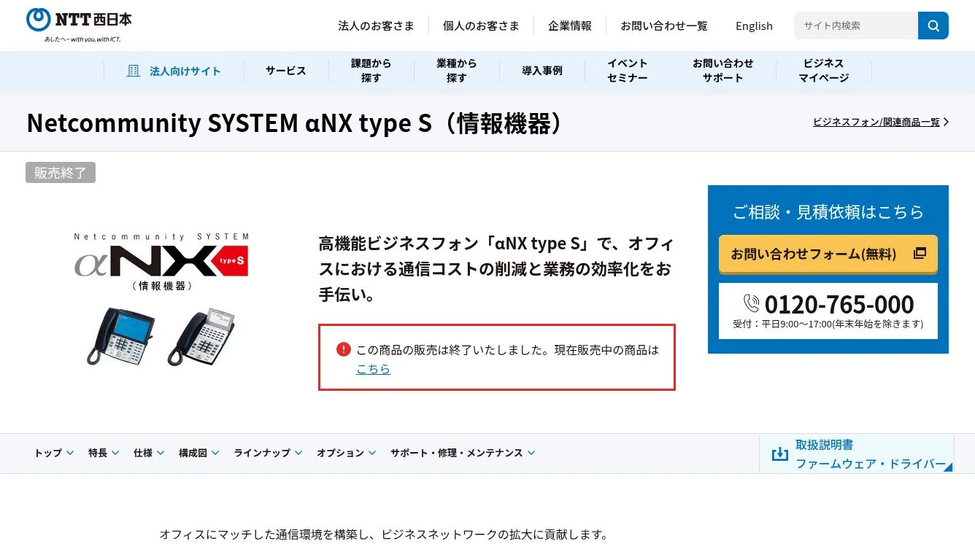Screen dimensions: 975x560
Task: Open イベント セミナー menu
Action: [627, 71]
